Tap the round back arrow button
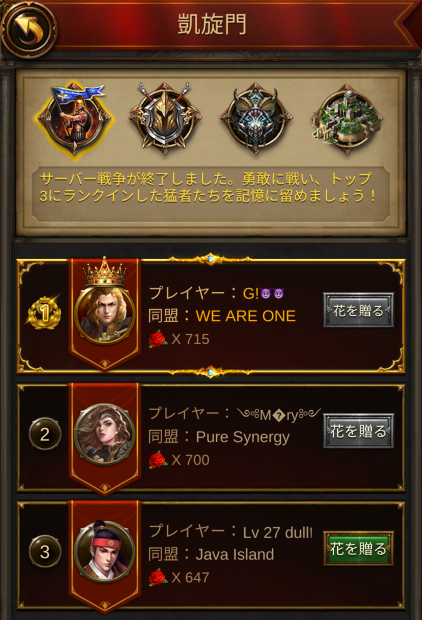422x620 pixels. click(x=28, y=28)
